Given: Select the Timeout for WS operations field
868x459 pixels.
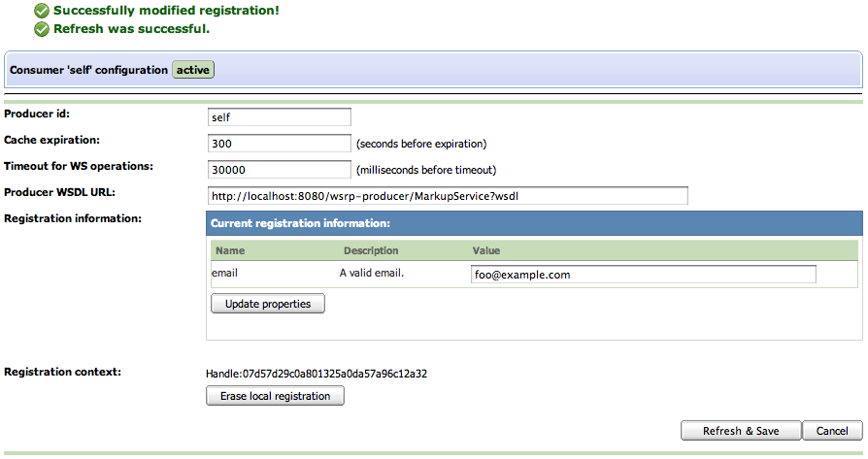Looking at the screenshot, I should [279, 170].
